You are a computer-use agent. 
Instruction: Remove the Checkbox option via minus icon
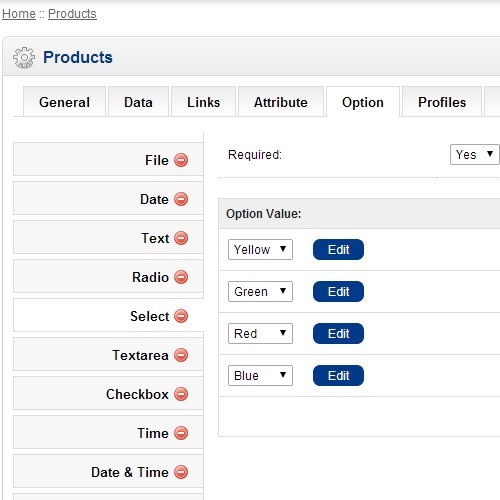181,394
